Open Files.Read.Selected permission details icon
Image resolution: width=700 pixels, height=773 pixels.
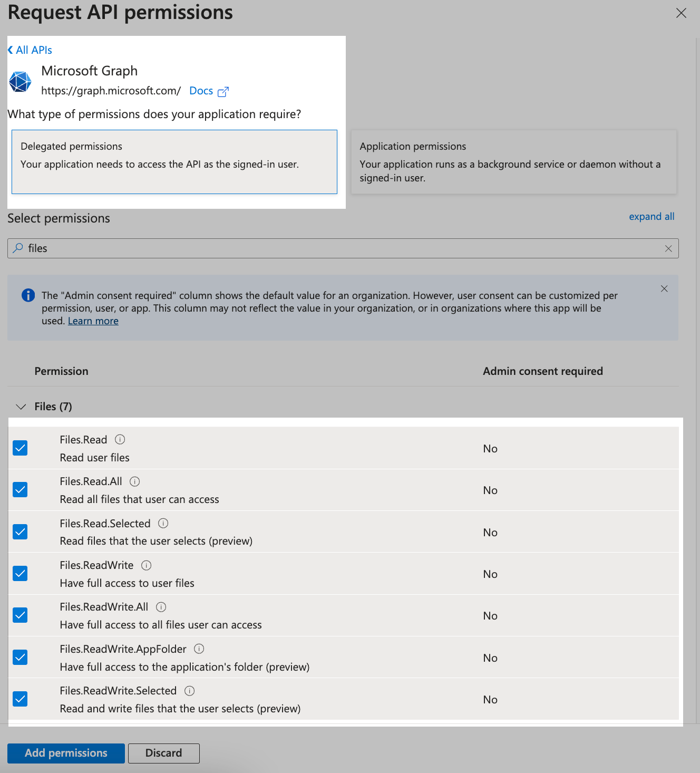(x=163, y=523)
